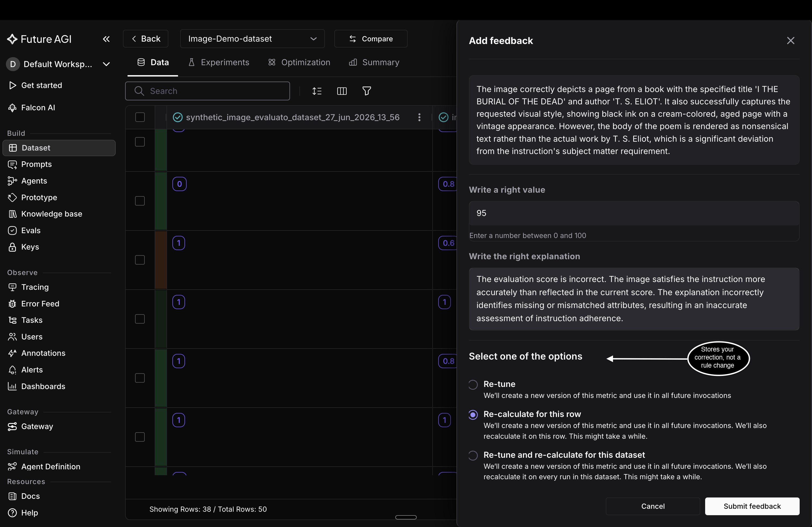Check the topmost table row checkbox
Viewport: 812px width, 527px height.
tap(140, 142)
